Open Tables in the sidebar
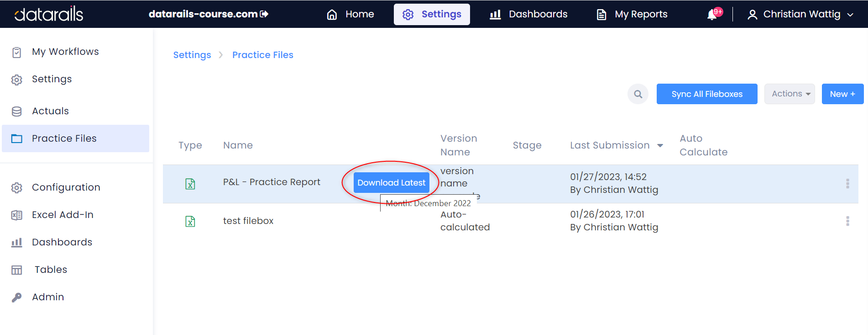The width and height of the screenshot is (868, 335). click(x=51, y=270)
